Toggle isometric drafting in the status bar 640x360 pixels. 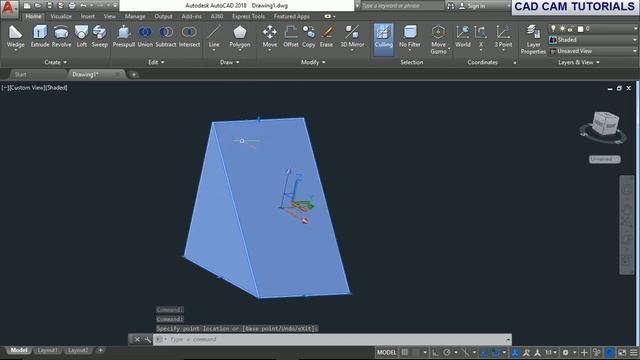click(465, 352)
